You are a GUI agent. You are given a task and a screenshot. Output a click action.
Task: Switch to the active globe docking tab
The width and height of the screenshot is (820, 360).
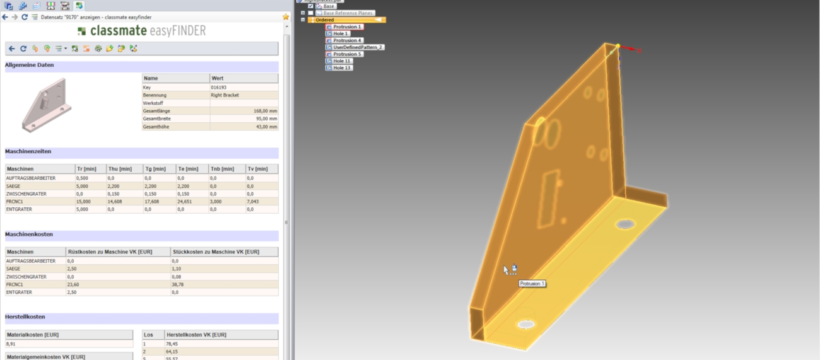tap(79, 6)
